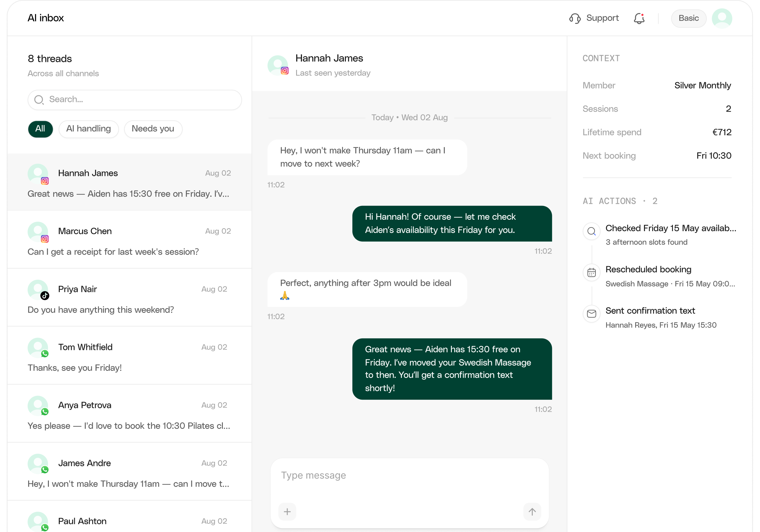
Task: Click Hannah James avatar in thread list
Action: point(38,174)
